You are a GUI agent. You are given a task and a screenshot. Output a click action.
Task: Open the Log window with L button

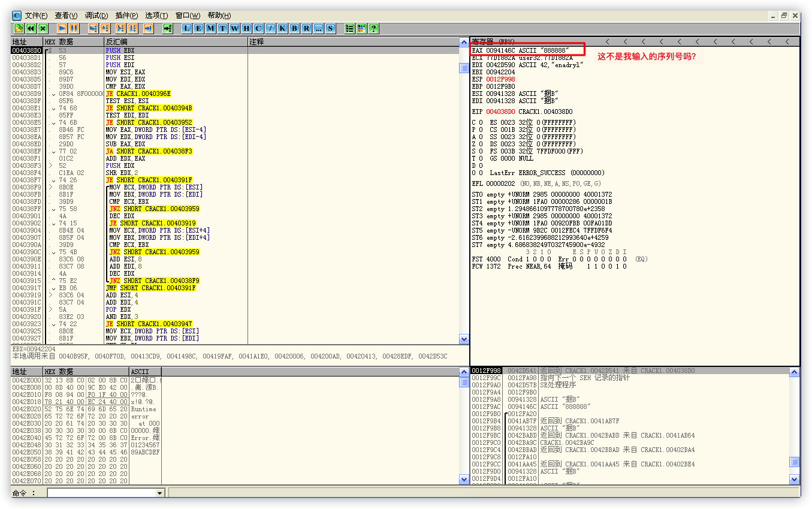[187, 28]
